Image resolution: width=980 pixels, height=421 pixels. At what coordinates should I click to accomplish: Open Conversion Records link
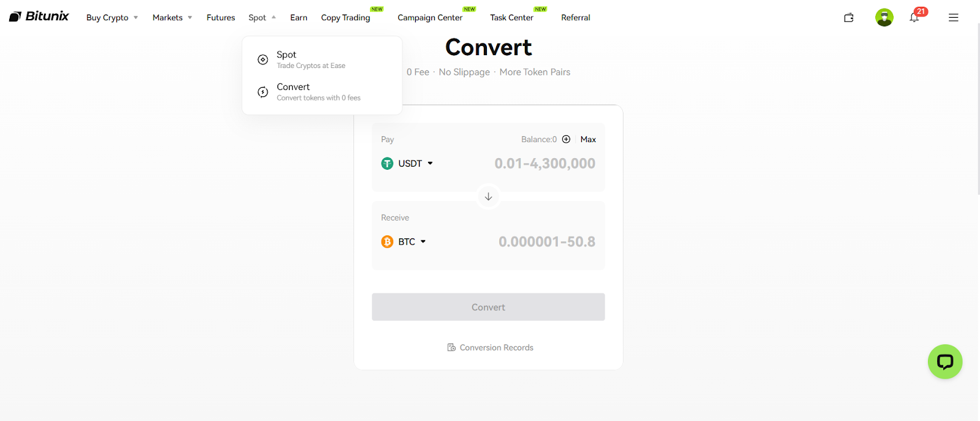pyautogui.click(x=490, y=347)
